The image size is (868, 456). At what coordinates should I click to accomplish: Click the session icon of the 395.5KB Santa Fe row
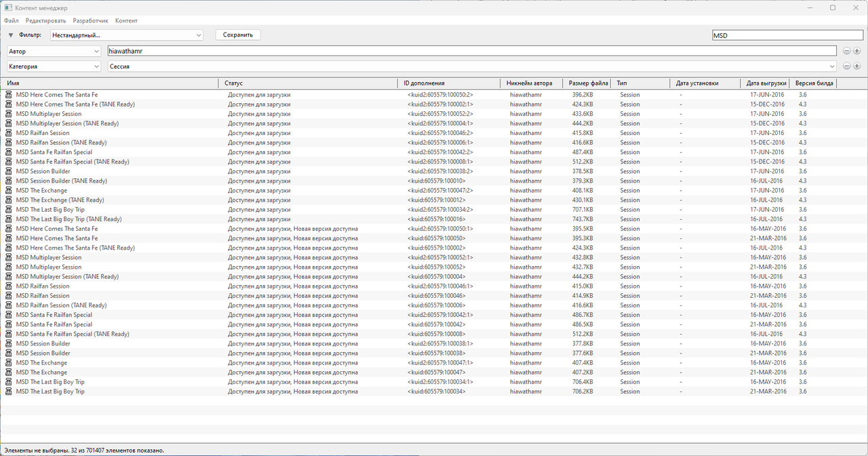9,229
